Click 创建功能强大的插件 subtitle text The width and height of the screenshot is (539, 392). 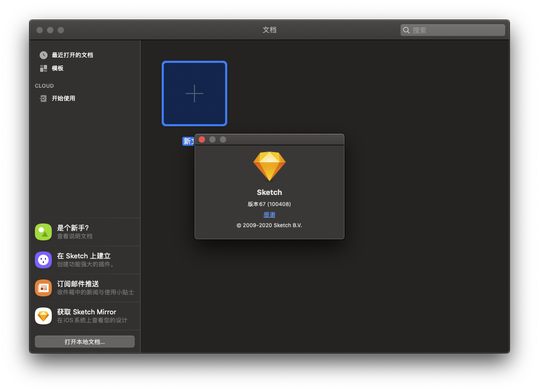tap(85, 264)
